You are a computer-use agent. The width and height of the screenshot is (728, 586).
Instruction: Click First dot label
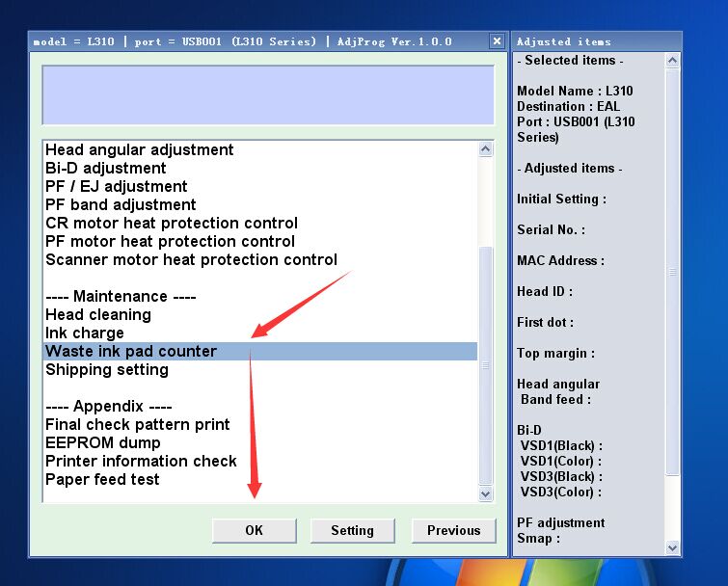point(545,323)
